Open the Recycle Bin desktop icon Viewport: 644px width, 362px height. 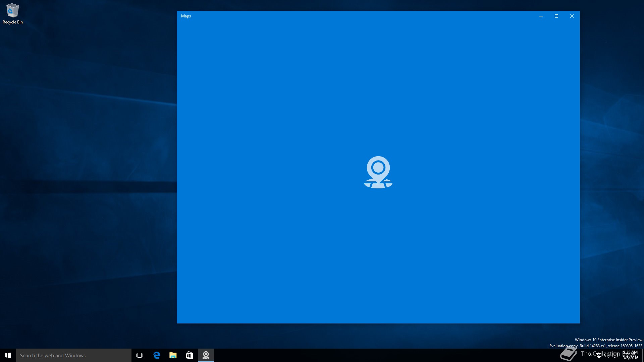pyautogui.click(x=12, y=13)
